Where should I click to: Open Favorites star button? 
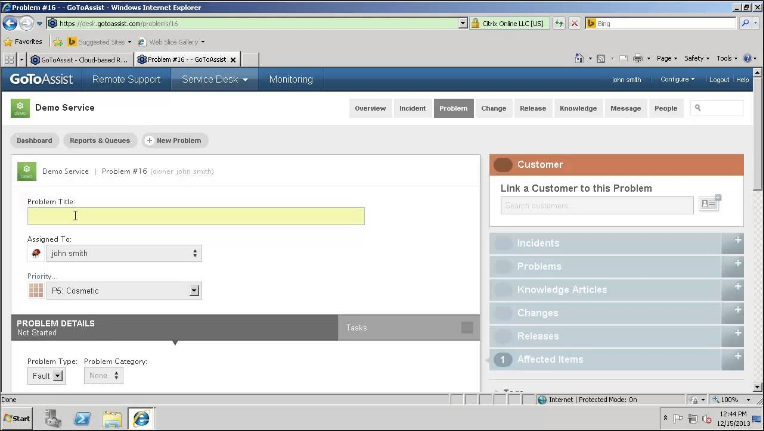(23, 42)
